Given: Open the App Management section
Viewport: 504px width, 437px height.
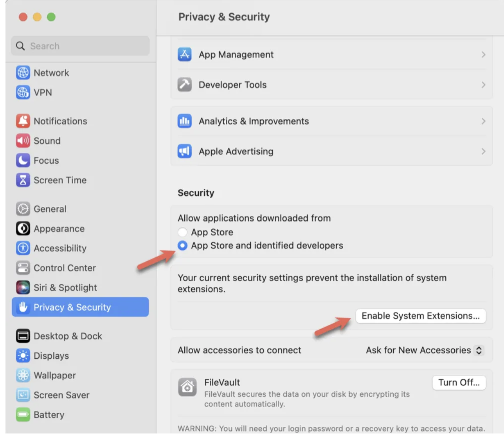Looking at the screenshot, I should [x=236, y=54].
